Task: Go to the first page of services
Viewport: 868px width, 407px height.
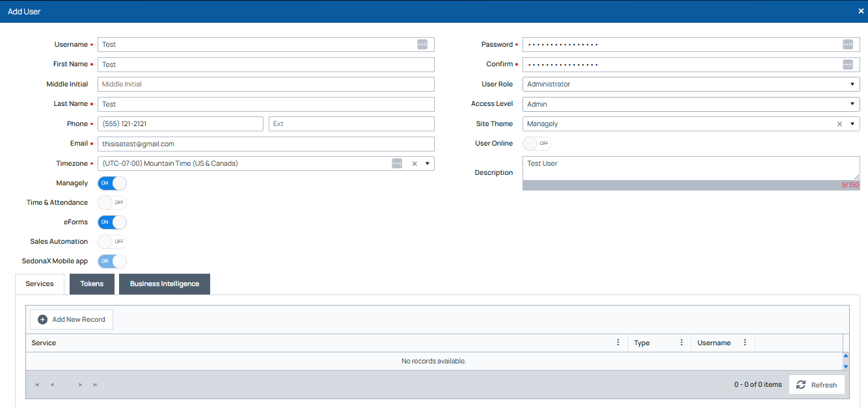Action: click(37, 385)
